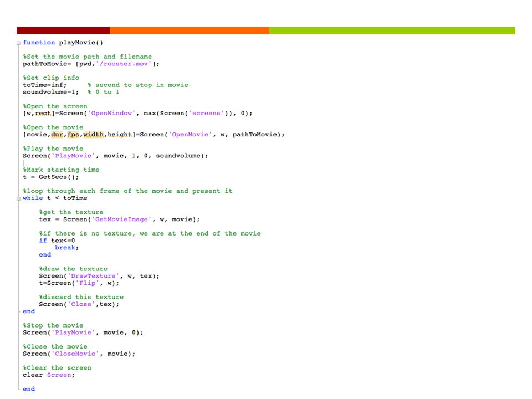Select the comment '%Set the movie path and filename'

87,57
